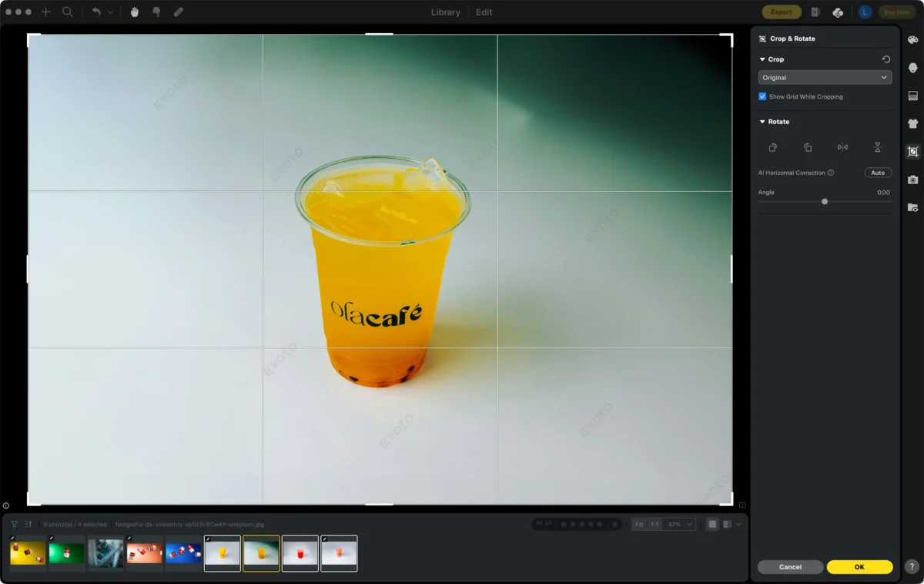Image resolution: width=924 pixels, height=584 pixels.
Task: Open the undo history dropdown chevron
Action: (110, 12)
